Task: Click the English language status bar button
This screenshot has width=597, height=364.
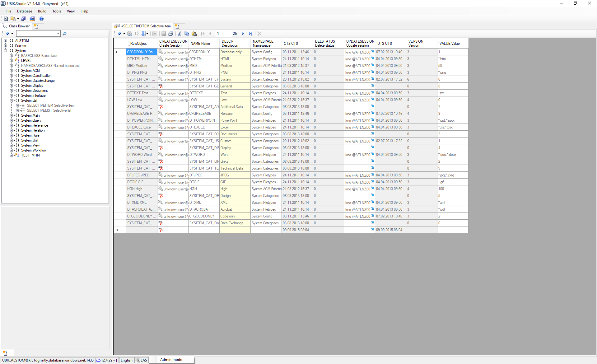Action: pos(126,360)
